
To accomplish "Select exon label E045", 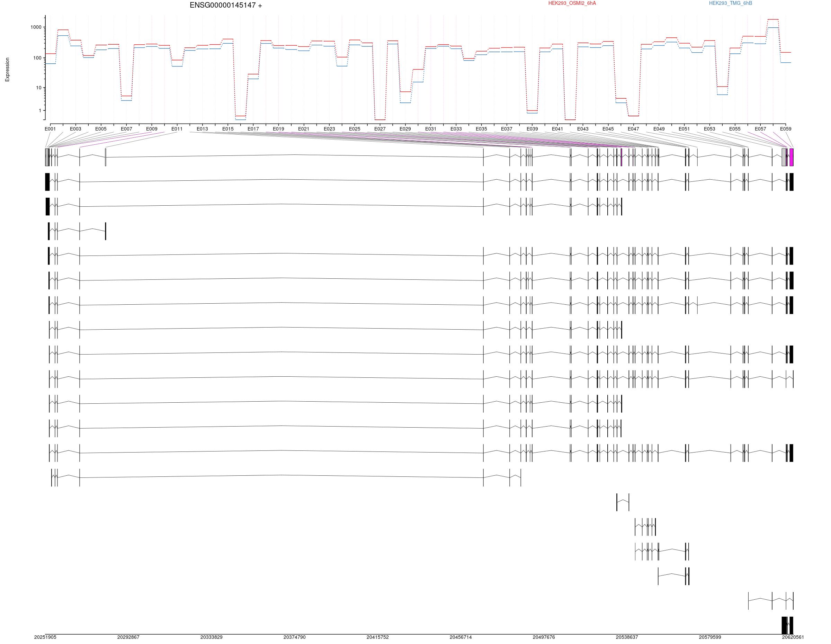I will (x=608, y=129).
